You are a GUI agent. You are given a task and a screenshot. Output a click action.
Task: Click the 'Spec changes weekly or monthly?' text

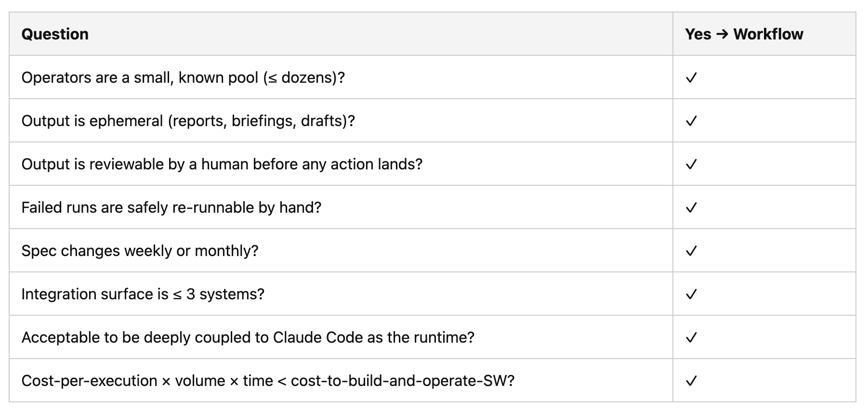tap(140, 251)
